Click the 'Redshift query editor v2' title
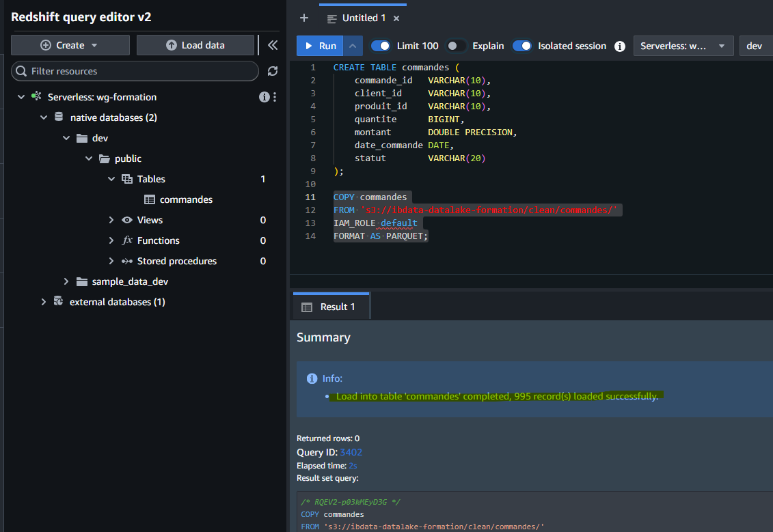The height and width of the screenshot is (532, 773). coord(81,17)
